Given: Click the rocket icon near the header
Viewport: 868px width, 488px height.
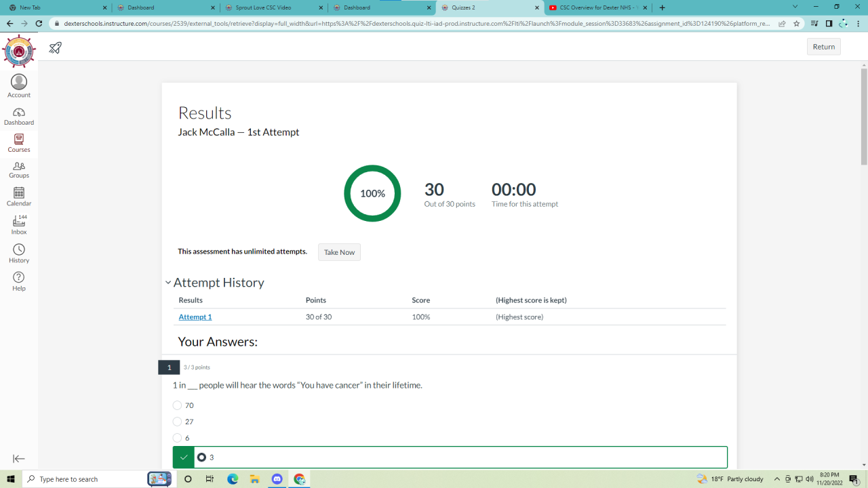Looking at the screenshot, I should 56,47.
